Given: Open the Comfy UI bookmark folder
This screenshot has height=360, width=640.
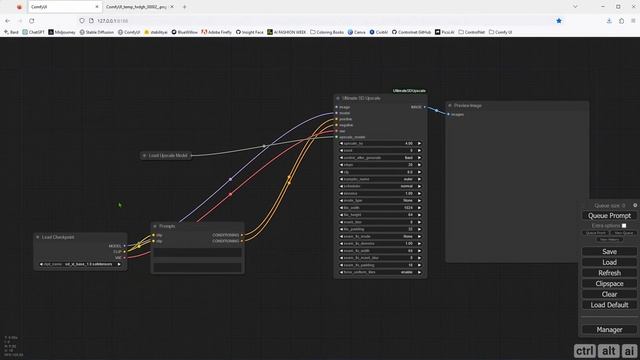Looking at the screenshot, I should (500, 32).
